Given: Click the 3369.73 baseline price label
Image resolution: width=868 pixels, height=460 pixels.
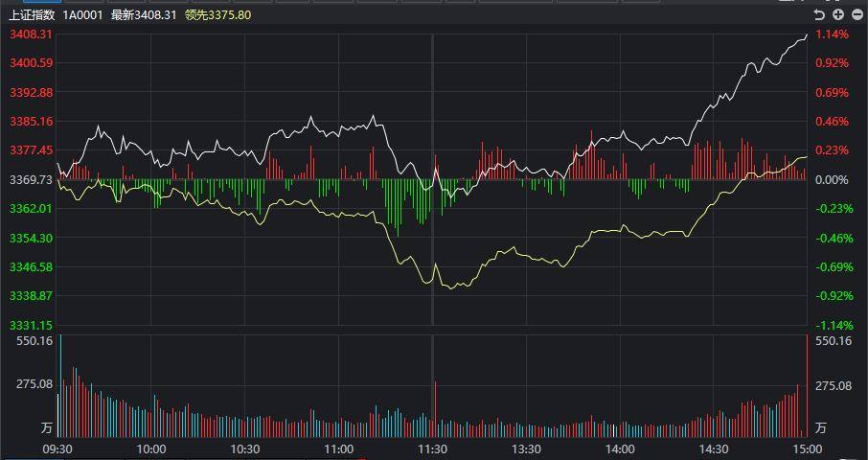Looking at the screenshot, I should [31, 180].
